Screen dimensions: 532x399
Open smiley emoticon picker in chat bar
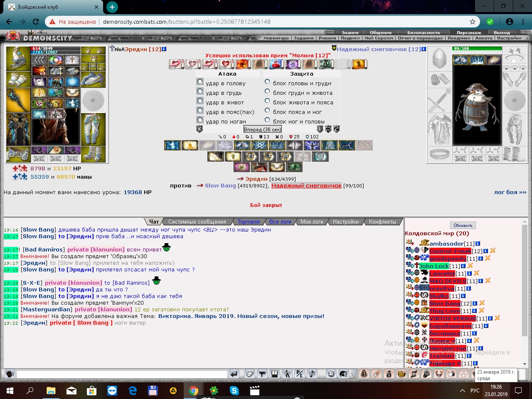pyautogui.click(x=331, y=374)
